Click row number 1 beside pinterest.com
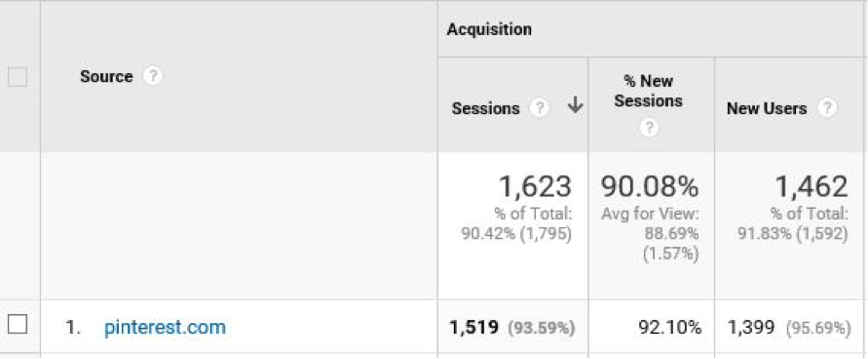 [x=73, y=328]
